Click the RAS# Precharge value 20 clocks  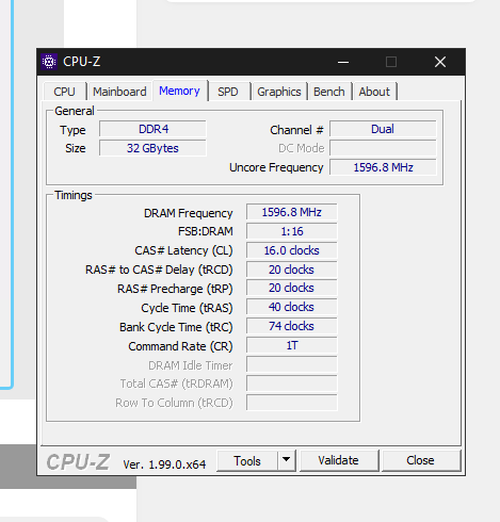(x=292, y=288)
